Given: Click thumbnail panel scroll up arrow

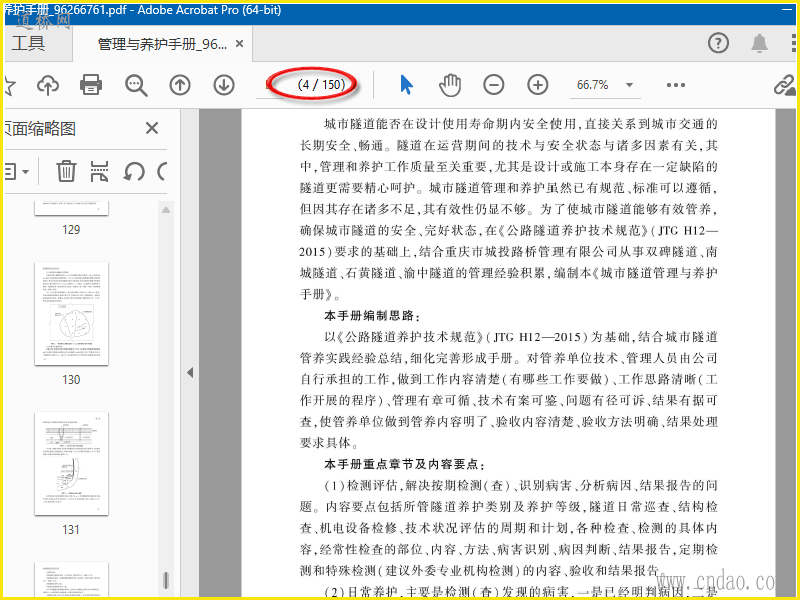Looking at the screenshot, I should click(x=166, y=210).
